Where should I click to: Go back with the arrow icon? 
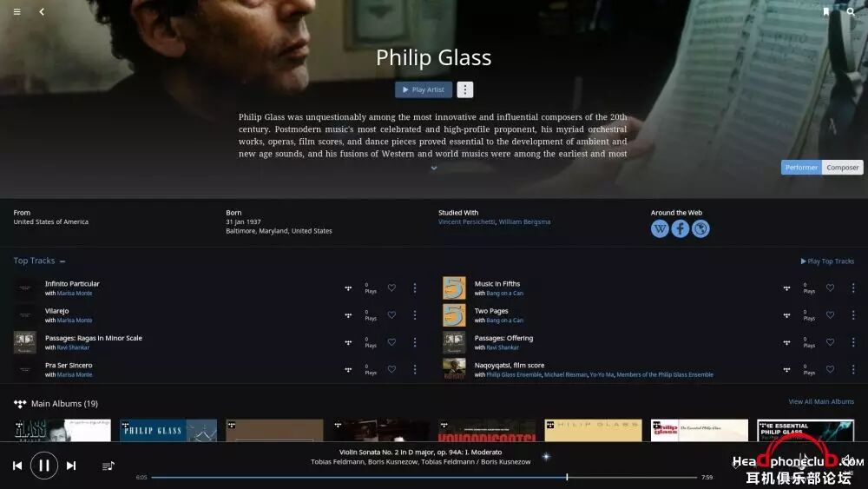[x=42, y=11]
